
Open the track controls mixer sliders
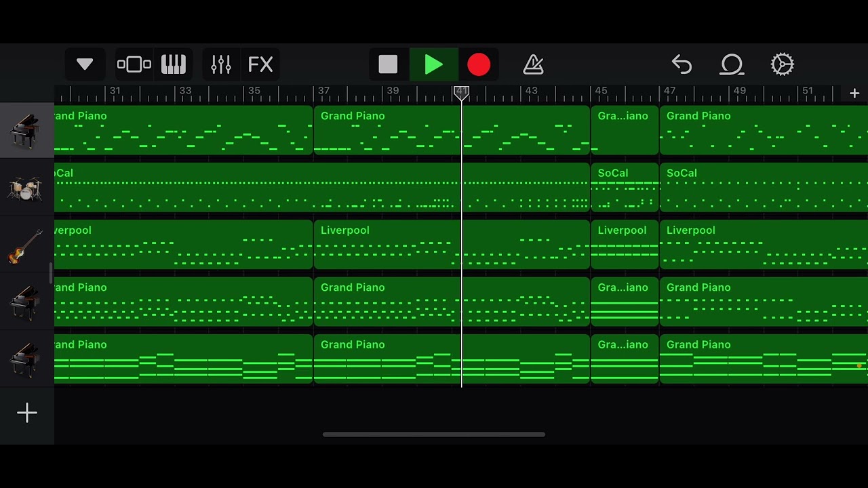[221, 64]
